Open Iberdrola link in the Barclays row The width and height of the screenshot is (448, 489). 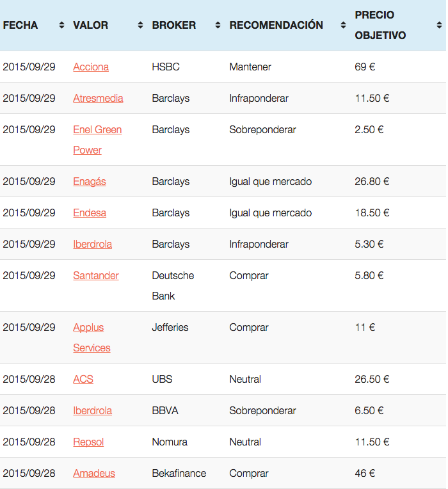[93, 245]
